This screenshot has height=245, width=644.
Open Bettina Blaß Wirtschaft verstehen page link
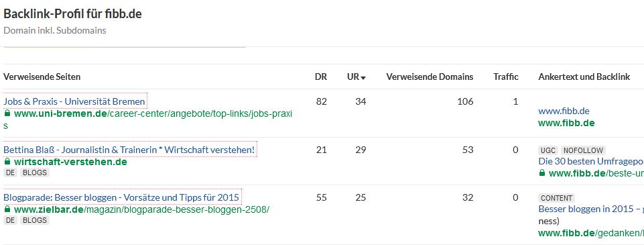pos(129,150)
